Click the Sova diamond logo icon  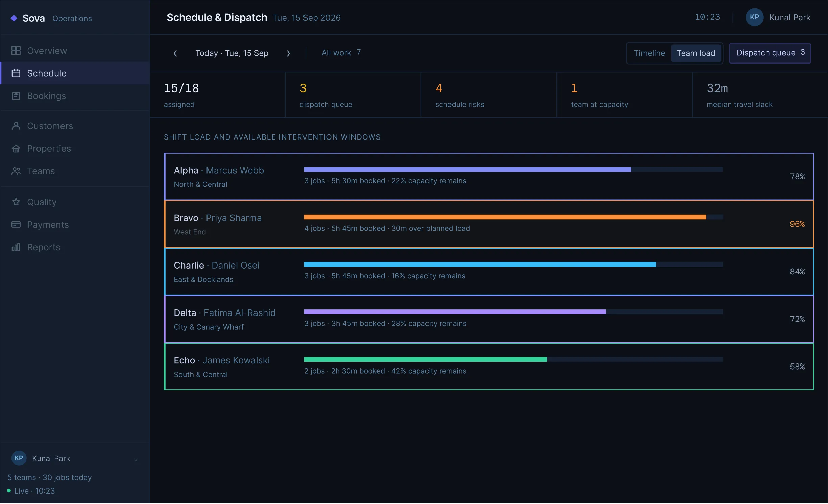point(14,18)
